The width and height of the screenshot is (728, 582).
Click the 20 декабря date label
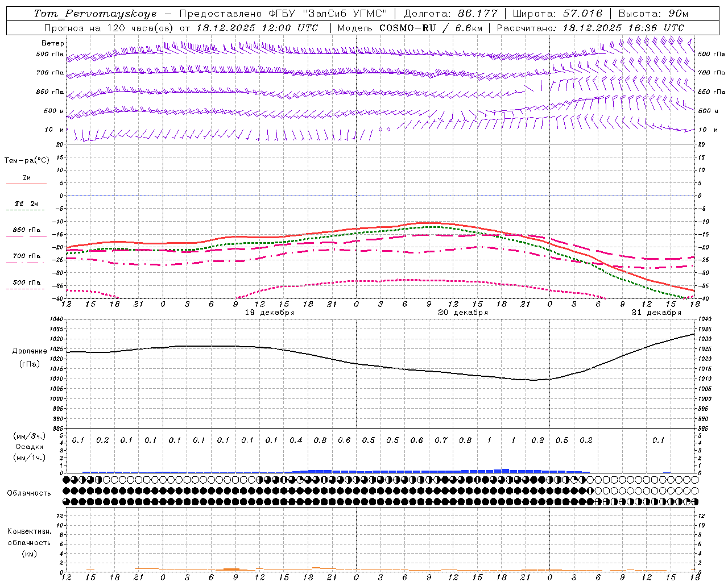click(x=463, y=313)
